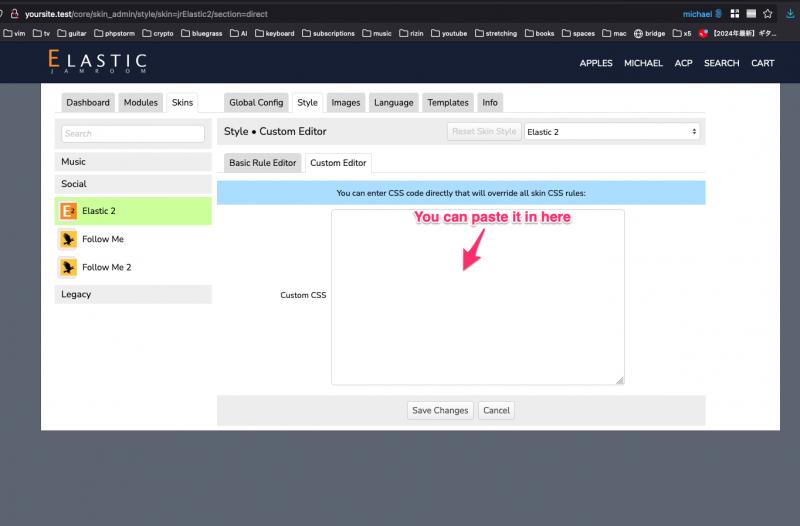Select the Follow Me skin bird icon
800x526 pixels.
pos(68,239)
